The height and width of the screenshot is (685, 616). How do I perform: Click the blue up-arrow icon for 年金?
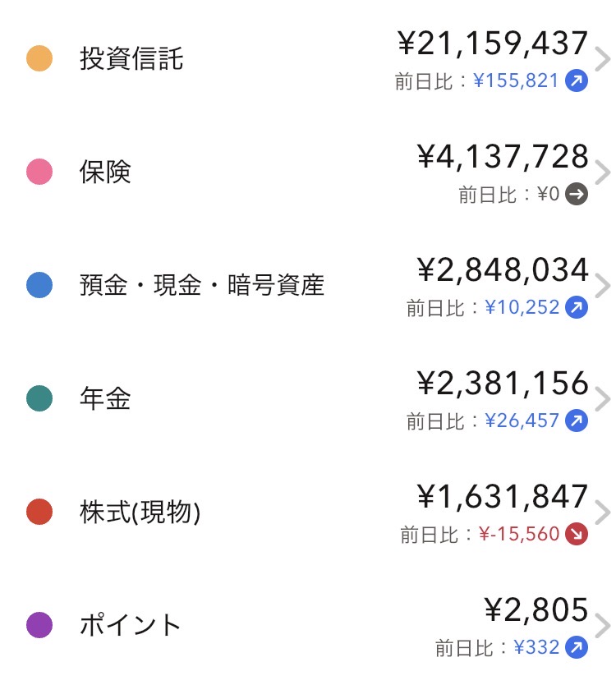tap(577, 421)
